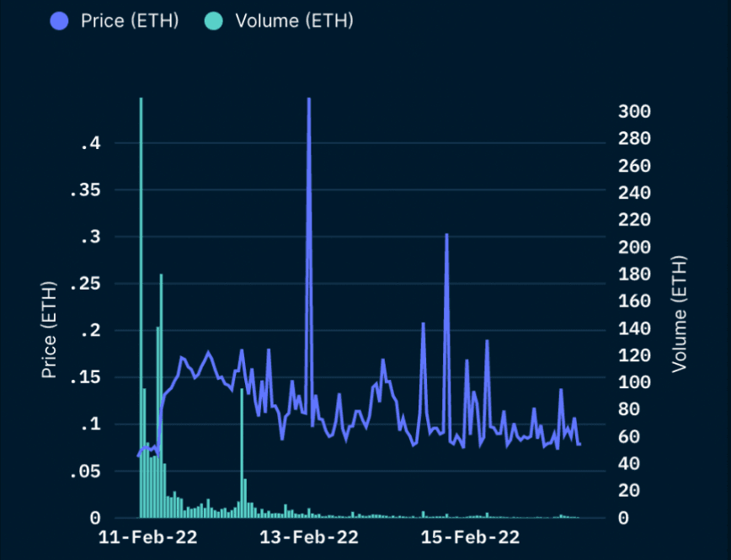Select the last data point of the price line
731x560 pixels.
579,444
